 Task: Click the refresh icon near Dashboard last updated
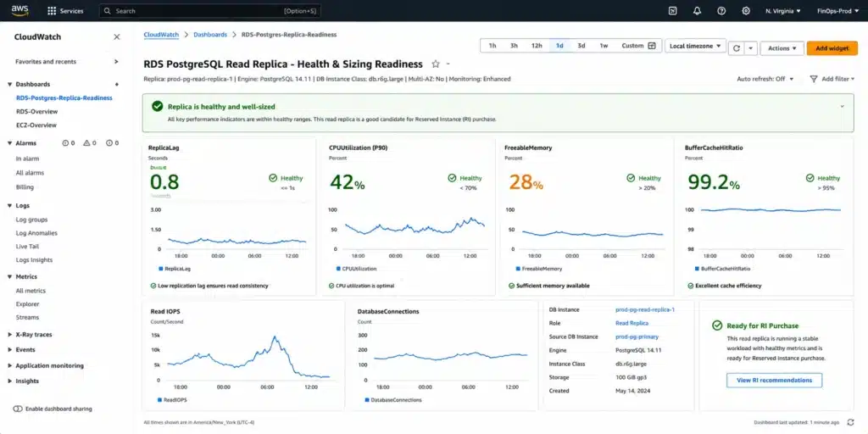click(x=850, y=422)
